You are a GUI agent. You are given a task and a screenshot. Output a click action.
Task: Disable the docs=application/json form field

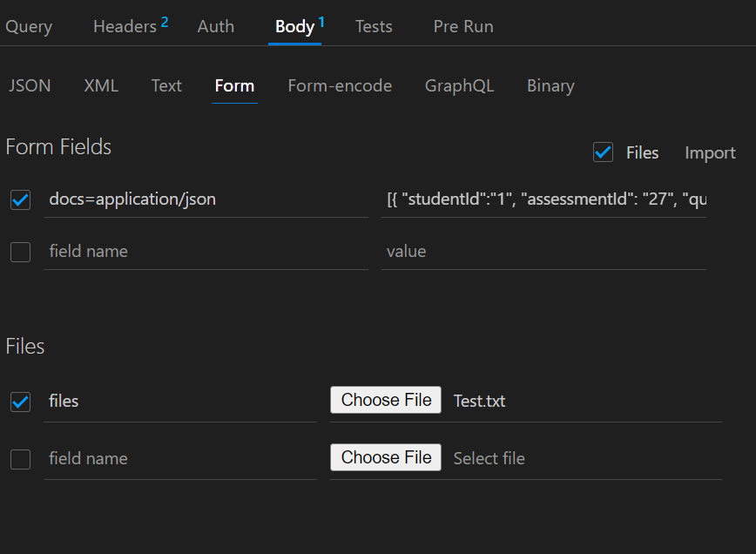20,199
